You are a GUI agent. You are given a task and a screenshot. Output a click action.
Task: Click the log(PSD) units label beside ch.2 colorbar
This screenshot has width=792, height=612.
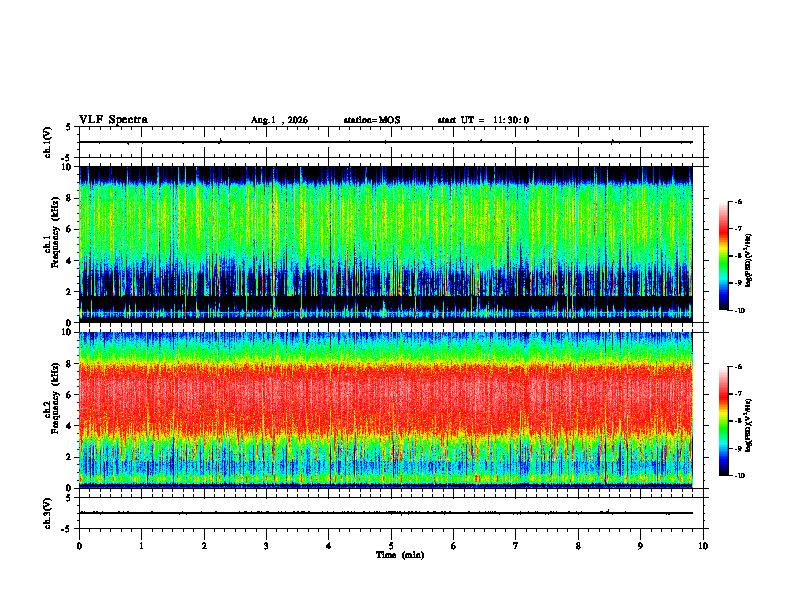click(x=749, y=425)
